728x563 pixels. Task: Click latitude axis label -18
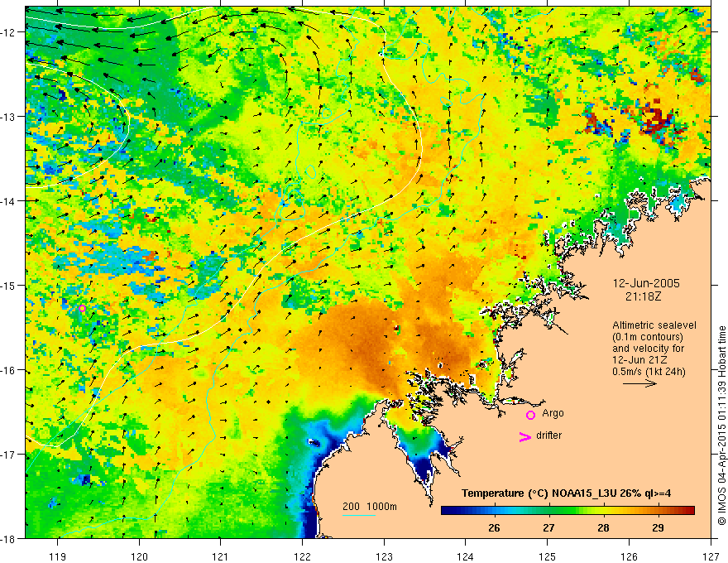click(9, 538)
